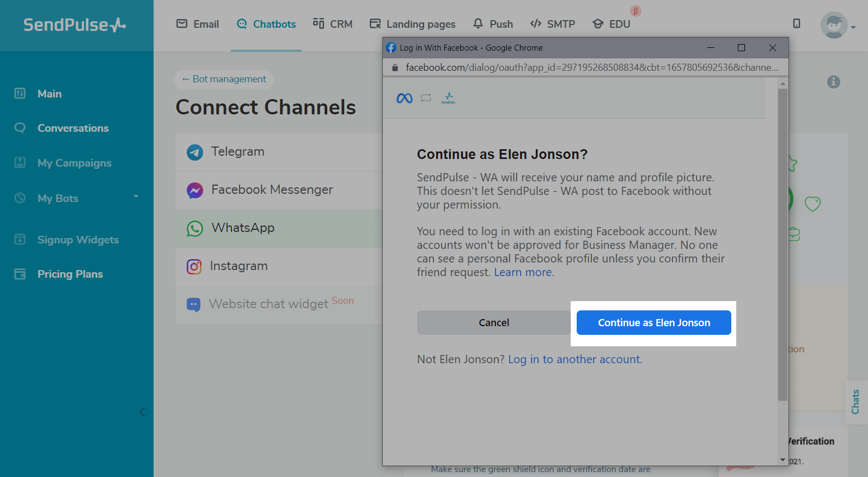Screen dimensions: 868x477
Task: Click Continue as Elen Jonson
Action: [x=654, y=322]
